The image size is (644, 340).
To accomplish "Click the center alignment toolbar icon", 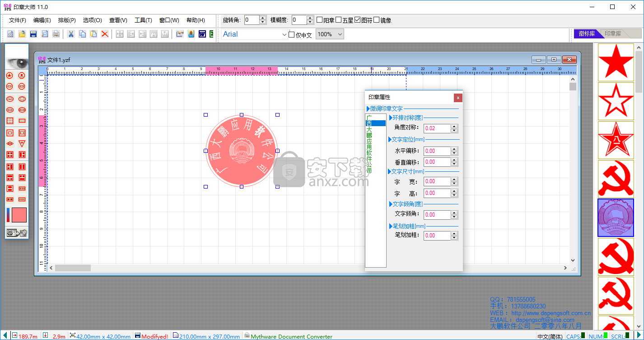I will pyautogui.click(x=120, y=34).
